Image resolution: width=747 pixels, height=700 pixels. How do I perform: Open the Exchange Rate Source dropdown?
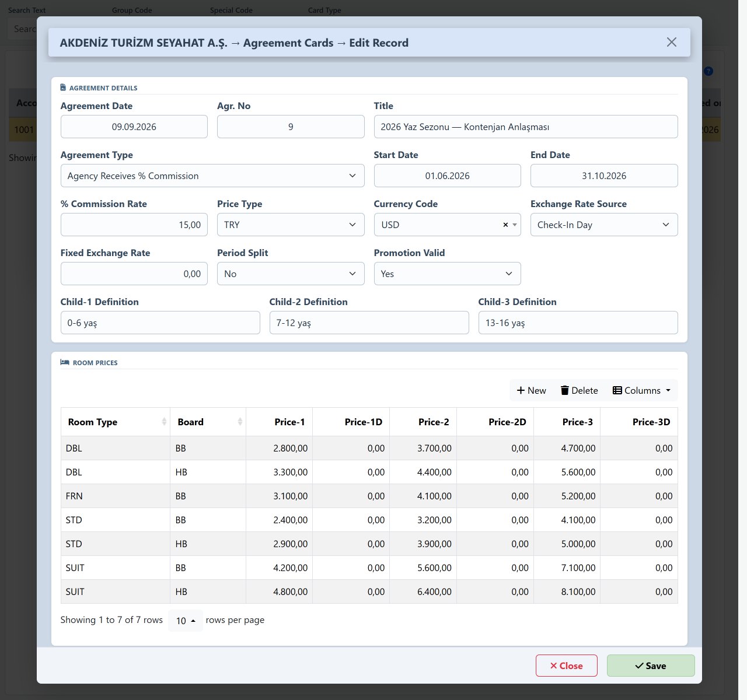(x=604, y=225)
